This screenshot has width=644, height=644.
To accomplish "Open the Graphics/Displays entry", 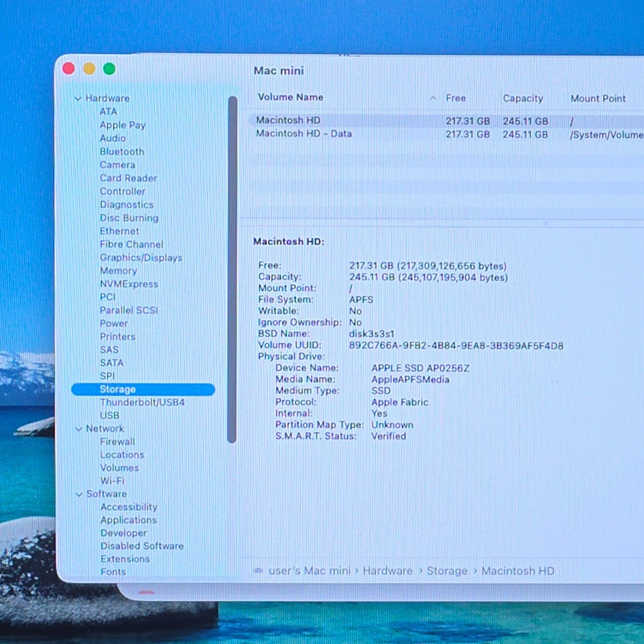I will coord(141,258).
